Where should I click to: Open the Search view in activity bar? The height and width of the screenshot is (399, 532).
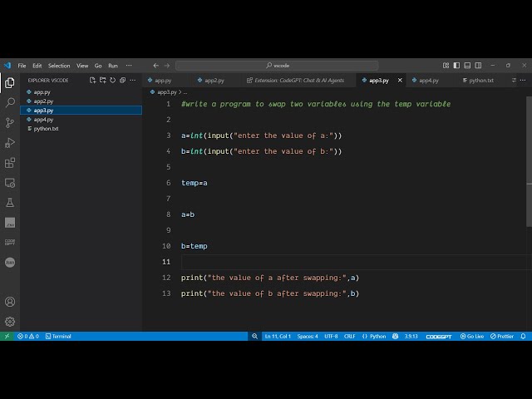10,102
